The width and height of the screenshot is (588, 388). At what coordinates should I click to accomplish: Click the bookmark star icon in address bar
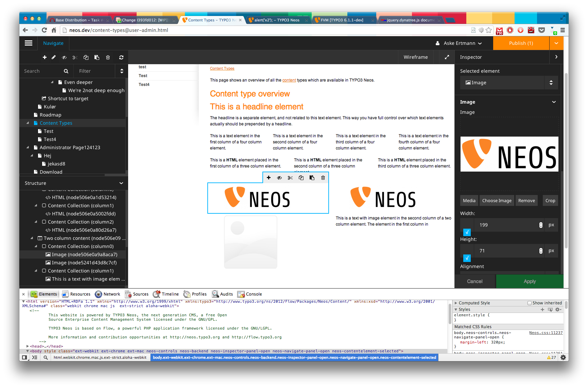click(x=489, y=30)
